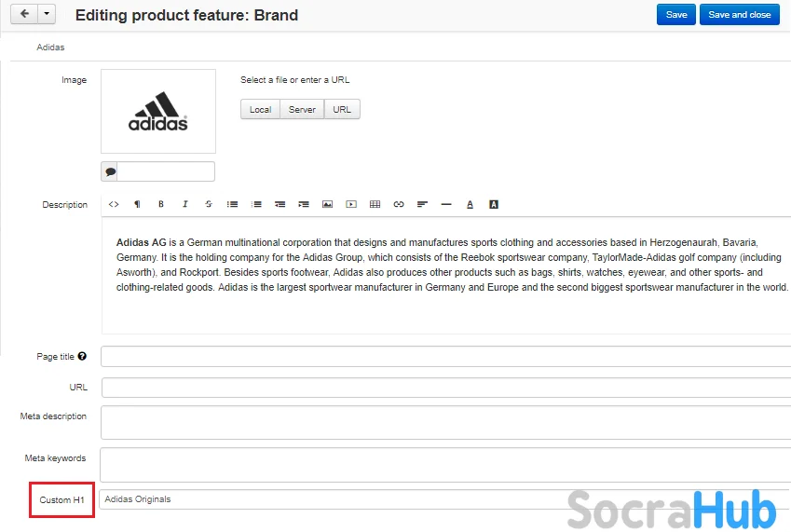
Task: Insert a video into description
Action: click(x=351, y=204)
